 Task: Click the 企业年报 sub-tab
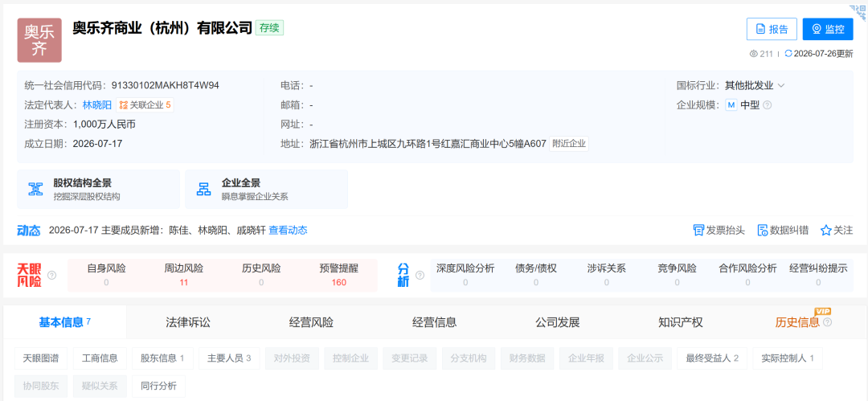pos(586,358)
